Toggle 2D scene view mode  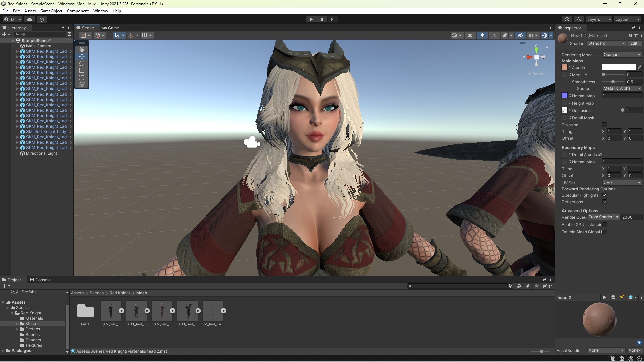pyautogui.click(x=470, y=35)
